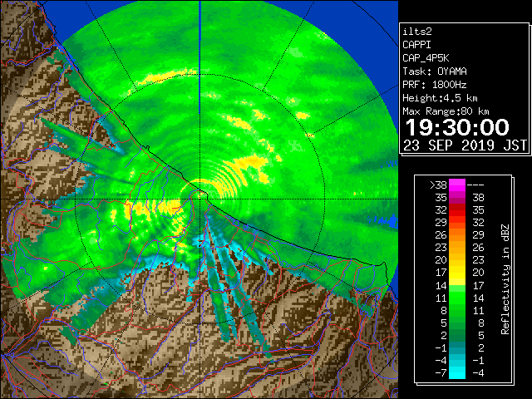Select the 'Task: OYAMA' line
532x399 pixels.
tap(435, 71)
